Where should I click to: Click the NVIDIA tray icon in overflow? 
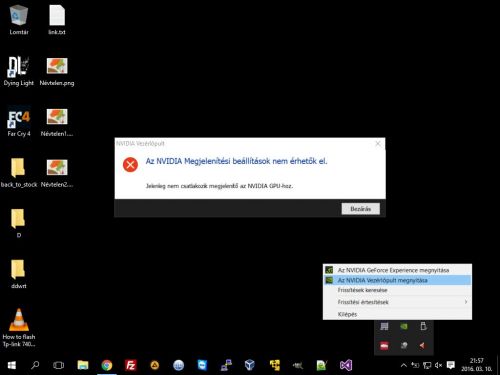(404, 326)
